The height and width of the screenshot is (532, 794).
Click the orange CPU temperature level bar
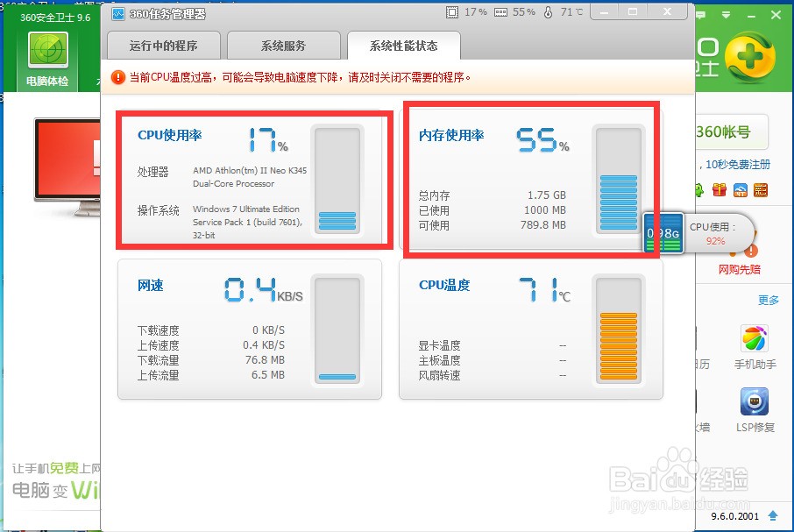pyautogui.click(x=619, y=330)
